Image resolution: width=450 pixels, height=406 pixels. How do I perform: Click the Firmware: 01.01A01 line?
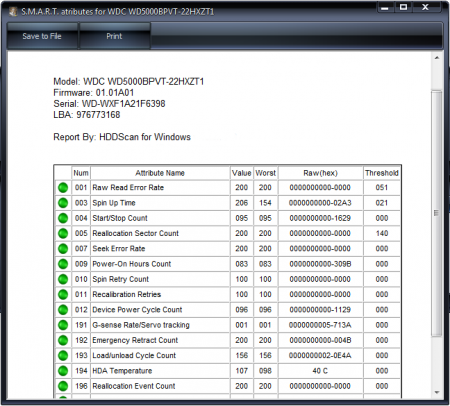(x=94, y=93)
